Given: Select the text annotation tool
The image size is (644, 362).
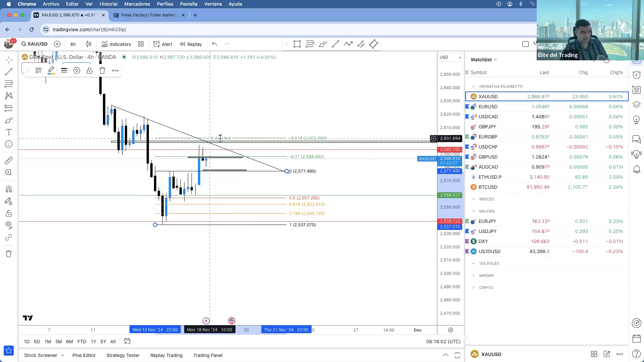Looking at the screenshot, I should [x=9, y=132].
